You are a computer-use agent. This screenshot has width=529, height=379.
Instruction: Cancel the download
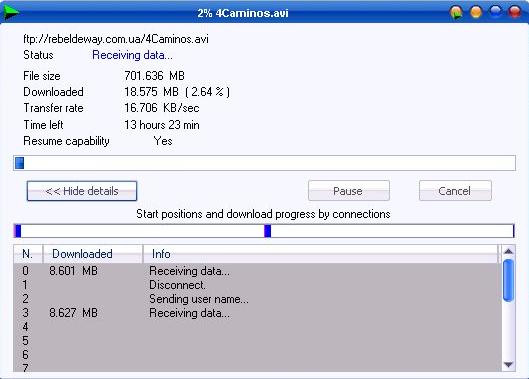click(x=455, y=191)
